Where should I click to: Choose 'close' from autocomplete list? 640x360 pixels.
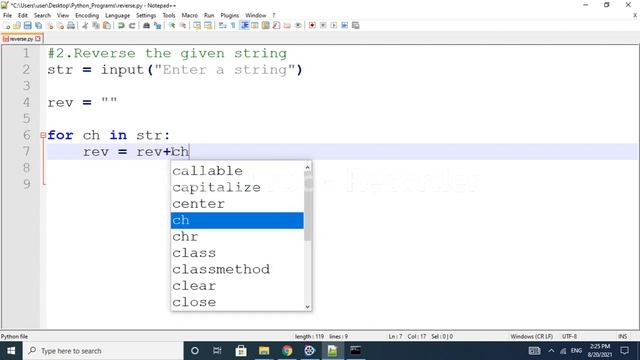(237, 302)
